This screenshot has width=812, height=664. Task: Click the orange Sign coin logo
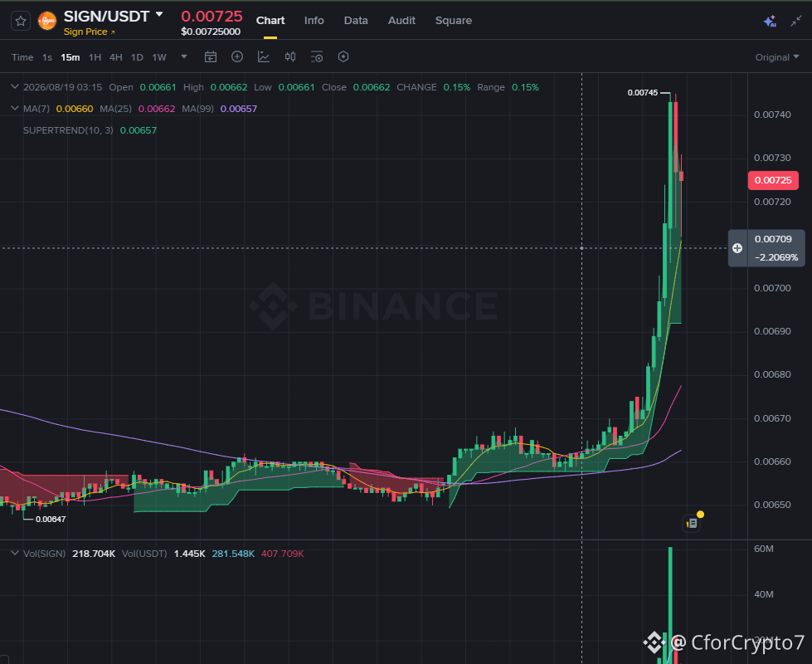[x=47, y=22]
